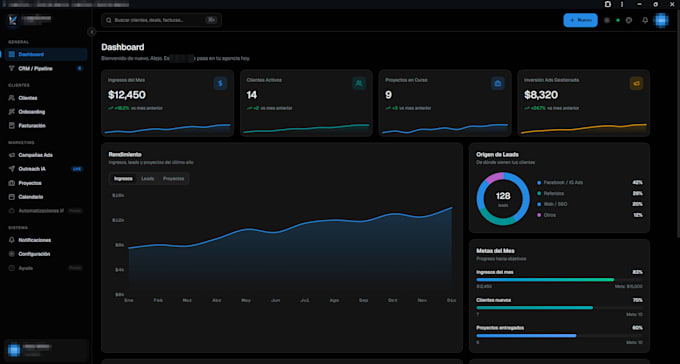Viewport: 680px width, 364px height.
Task: Open Notificaciones in the sidebar
Action: pos(46,240)
